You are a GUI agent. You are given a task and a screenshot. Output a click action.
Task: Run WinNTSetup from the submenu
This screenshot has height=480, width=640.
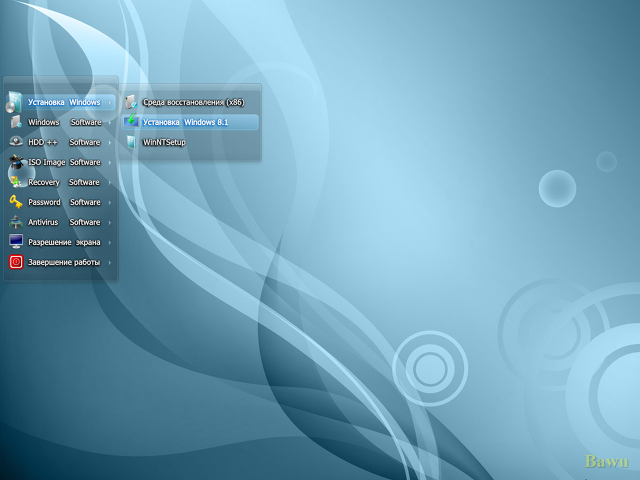(190, 142)
